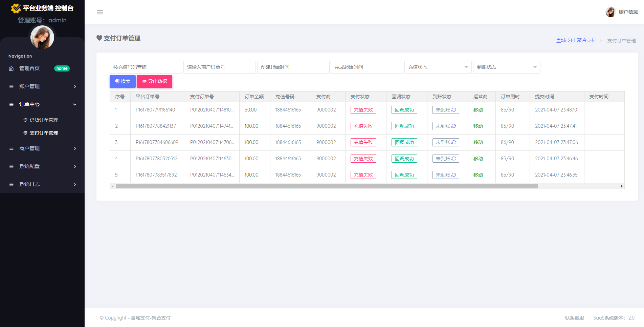Click the 按充值号码查询 input field
This screenshot has height=327, width=644.
(145, 67)
